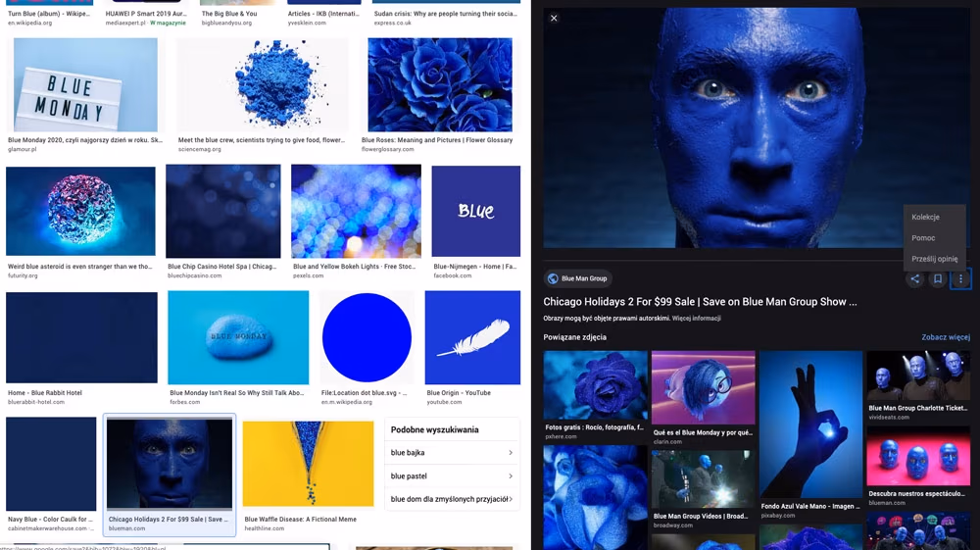The image size is (980, 550).
Task: Expand the blue bajka suggestion arrow
Action: (511, 453)
